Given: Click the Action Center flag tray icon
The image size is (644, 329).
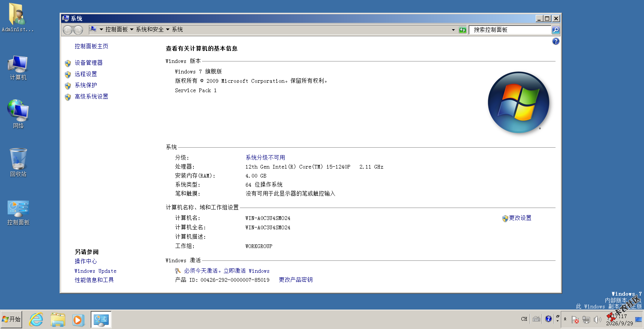Looking at the screenshot, I should coord(575,320).
